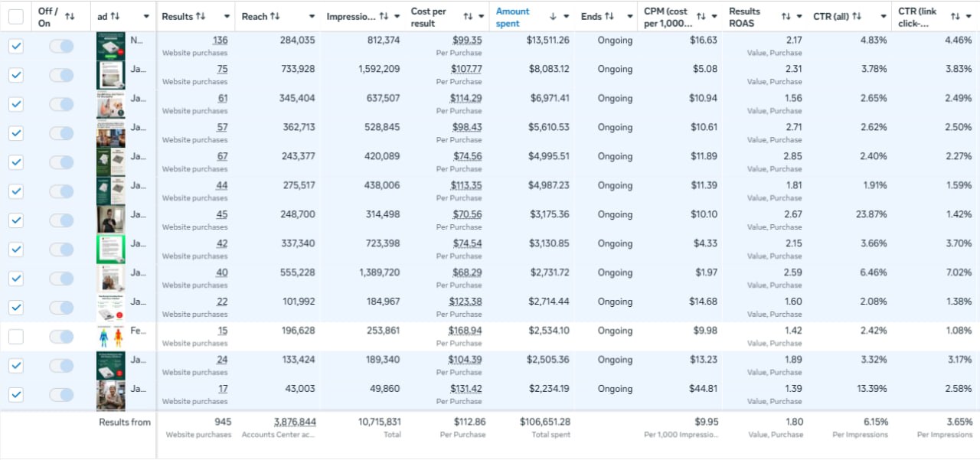Click the CPM column sort arrows
Image resolution: width=980 pixels, height=460 pixels.
point(701,16)
